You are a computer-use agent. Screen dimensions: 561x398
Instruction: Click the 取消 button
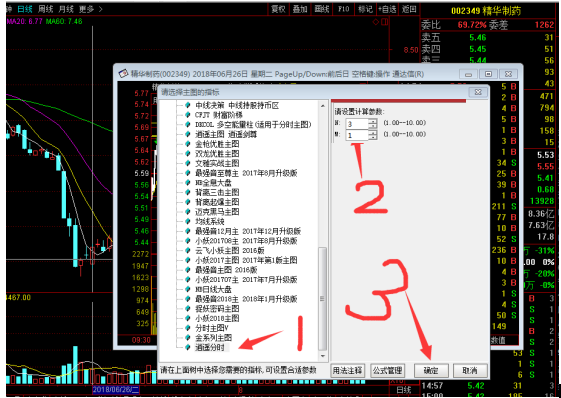470,370
